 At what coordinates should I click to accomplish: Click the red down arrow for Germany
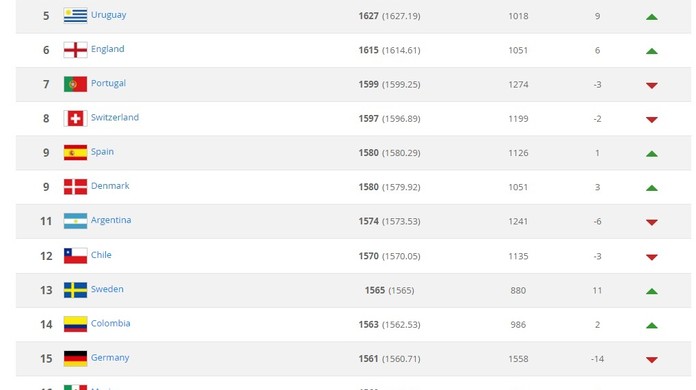pyautogui.click(x=652, y=359)
